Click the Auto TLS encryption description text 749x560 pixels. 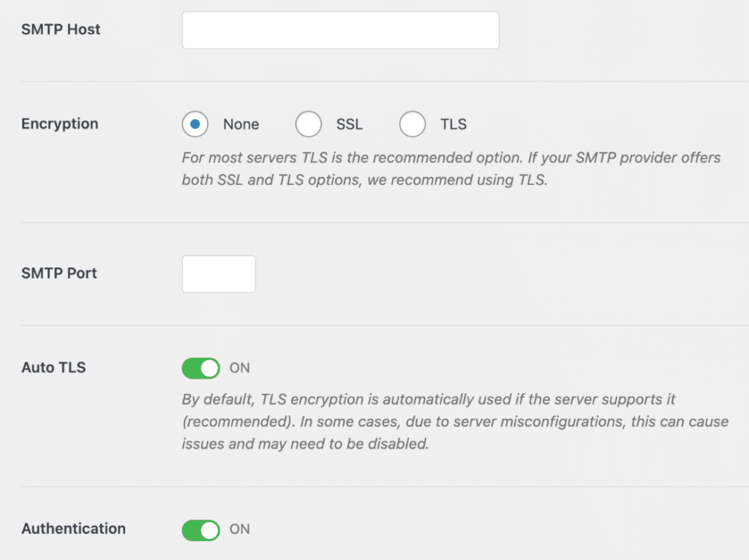[453, 420]
